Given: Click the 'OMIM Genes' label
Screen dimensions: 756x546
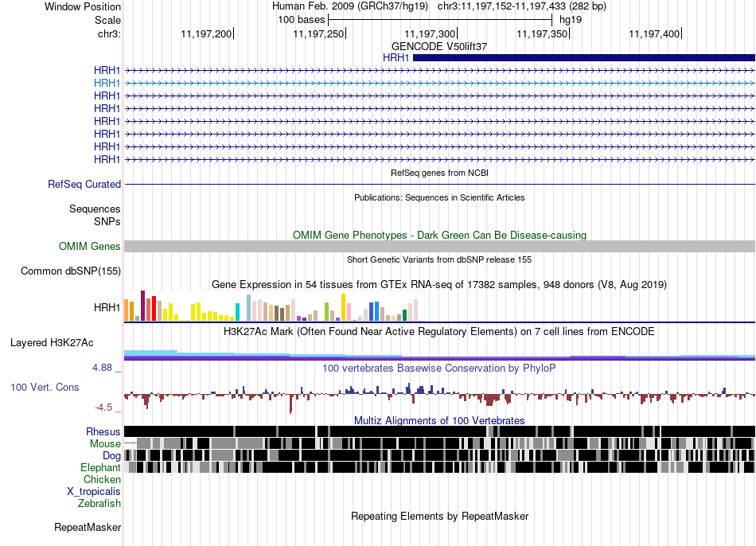Looking at the screenshot, I should pyautogui.click(x=90, y=247).
